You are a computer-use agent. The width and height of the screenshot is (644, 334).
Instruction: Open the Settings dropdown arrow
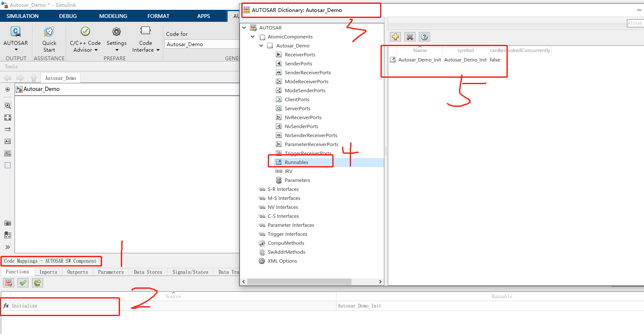coord(117,50)
